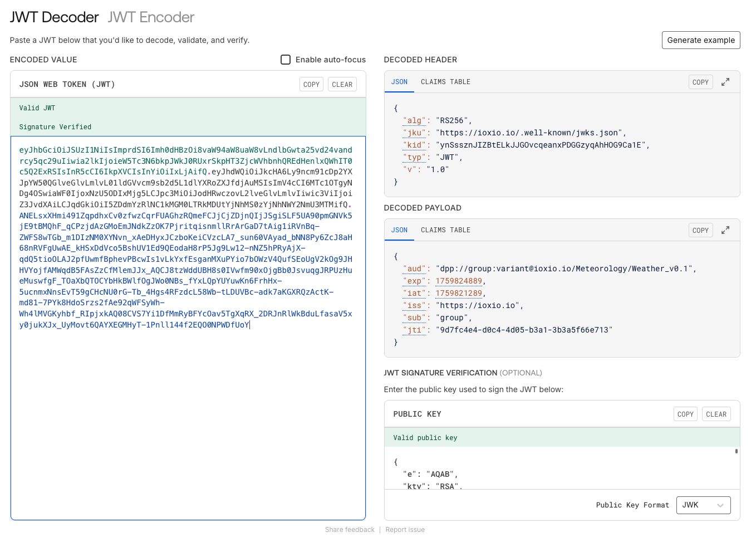The width and height of the screenshot is (756, 542).
Task: Copy the encoded JSON Web Token
Action: point(311,85)
